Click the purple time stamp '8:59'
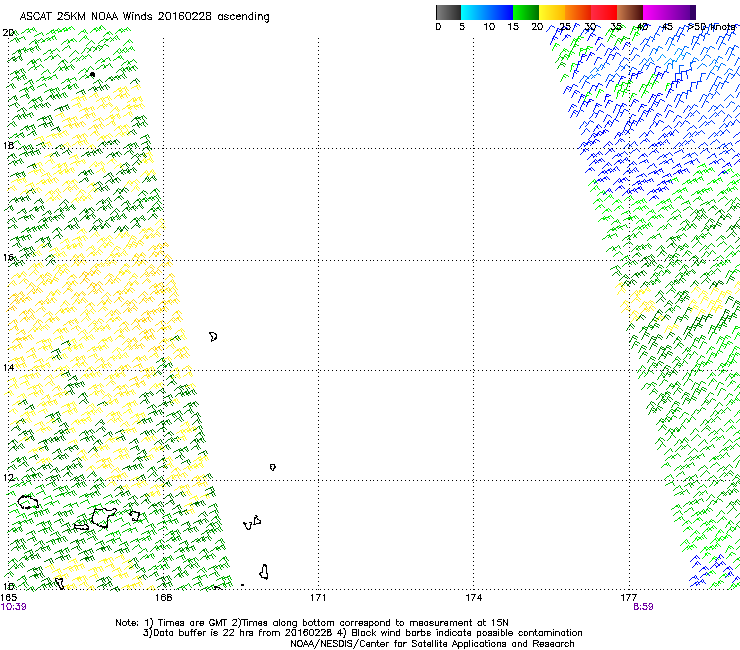740x650 pixels. (643, 607)
